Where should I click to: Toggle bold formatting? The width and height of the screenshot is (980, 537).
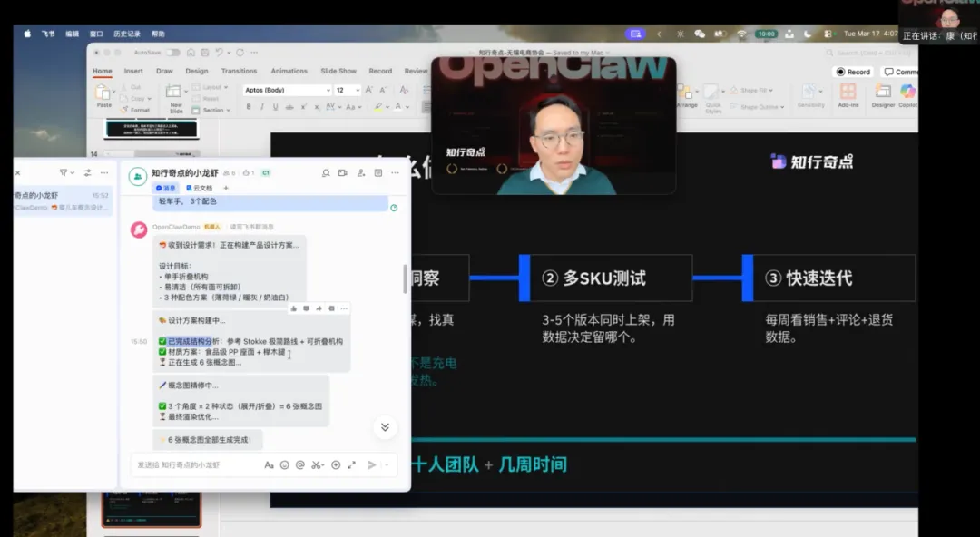pos(248,107)
